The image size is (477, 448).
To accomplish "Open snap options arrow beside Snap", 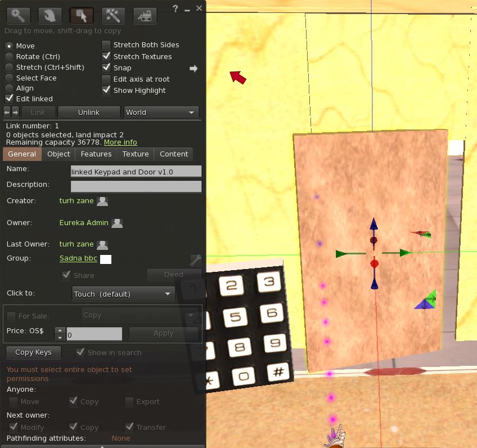I will 193,68.
